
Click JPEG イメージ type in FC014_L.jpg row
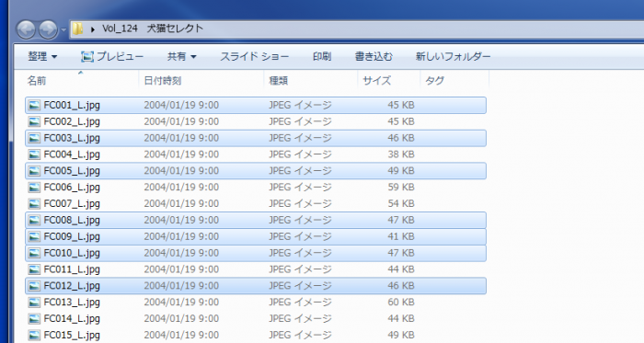coord(300,319)
